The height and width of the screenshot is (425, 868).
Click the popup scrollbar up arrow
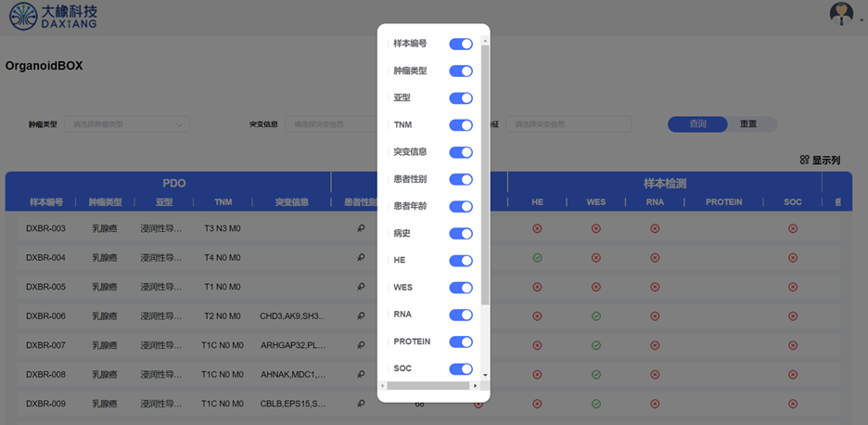[x=486, y=41]
